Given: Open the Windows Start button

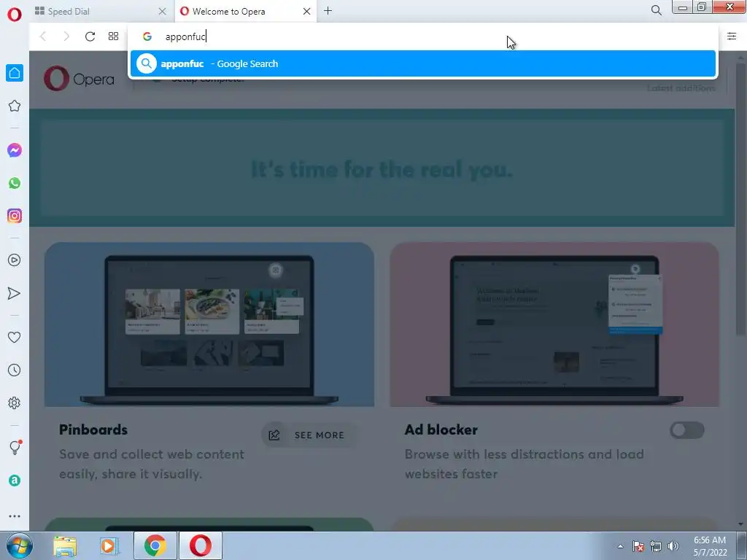Looking at the screenshot, I should (x=19, y=545).
